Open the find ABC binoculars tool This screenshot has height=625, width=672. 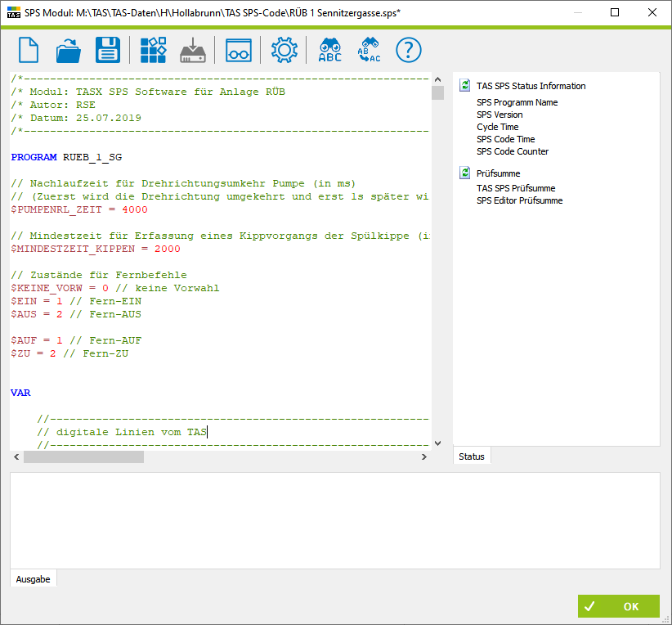pos(330,50)
